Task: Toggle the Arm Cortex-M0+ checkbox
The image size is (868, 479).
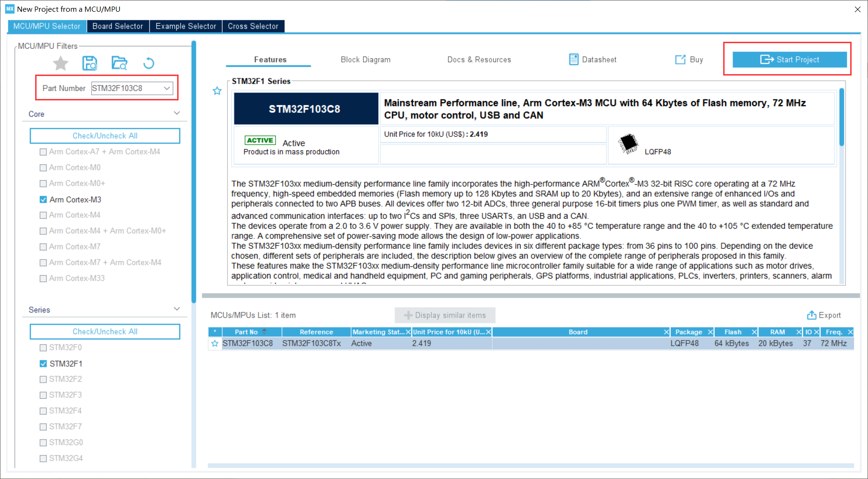Action: 43,183
